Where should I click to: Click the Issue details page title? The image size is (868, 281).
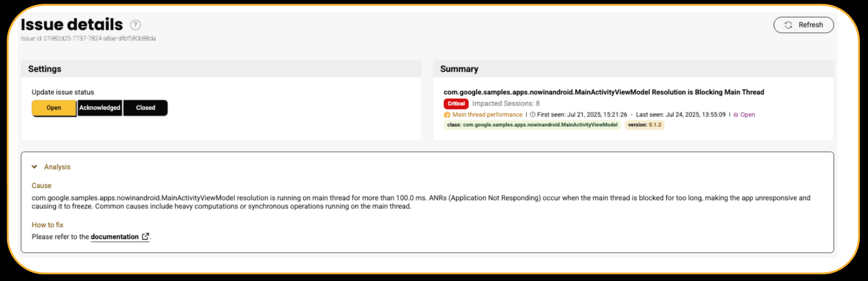72,24
